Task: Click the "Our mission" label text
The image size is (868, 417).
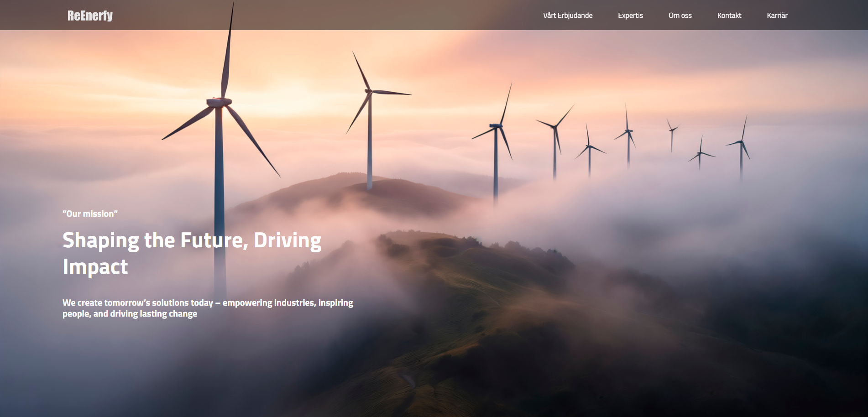Action: tap(90, 214)
